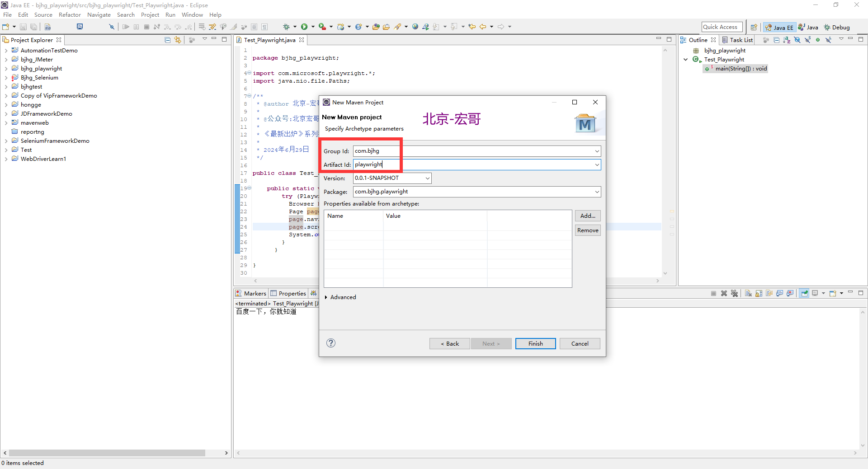Click Pin Console icon
The width and height of the screenshot is (868, 469).
point(804,293)
